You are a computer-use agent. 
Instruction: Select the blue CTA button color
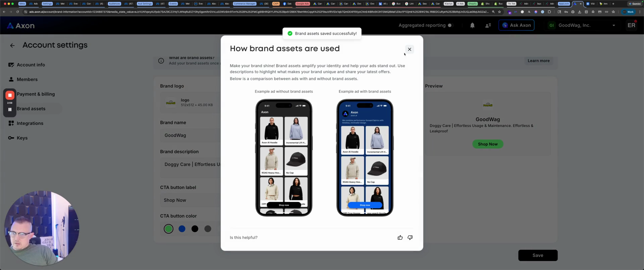(x=182, y=229)
